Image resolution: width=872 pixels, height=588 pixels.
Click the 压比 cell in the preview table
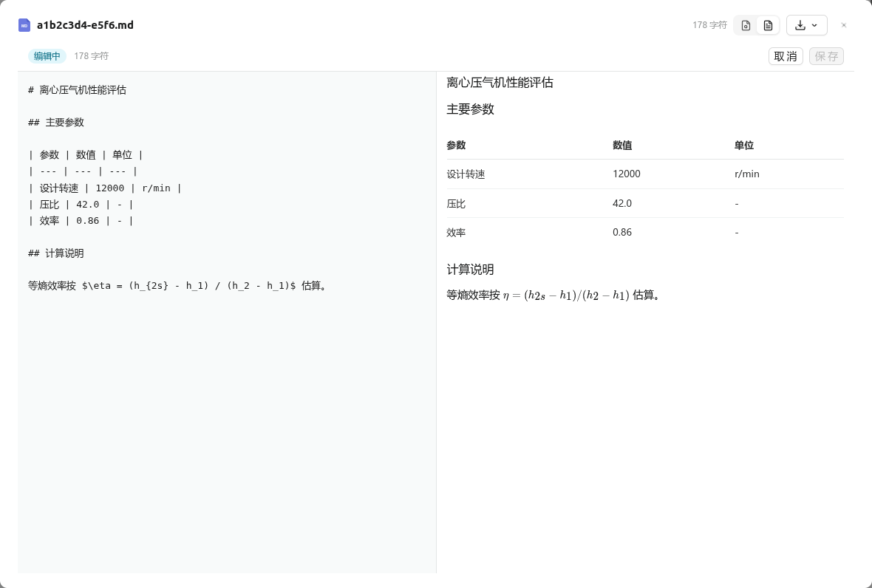(x=456, y=203)
